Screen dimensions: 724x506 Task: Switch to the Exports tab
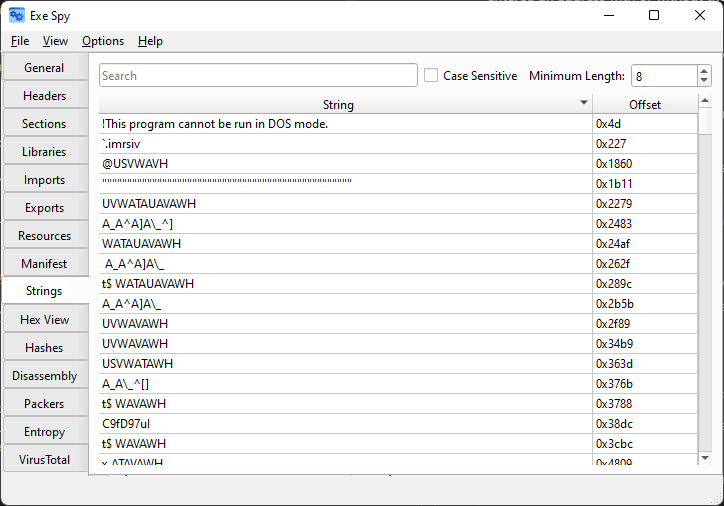tap(45, 208)
